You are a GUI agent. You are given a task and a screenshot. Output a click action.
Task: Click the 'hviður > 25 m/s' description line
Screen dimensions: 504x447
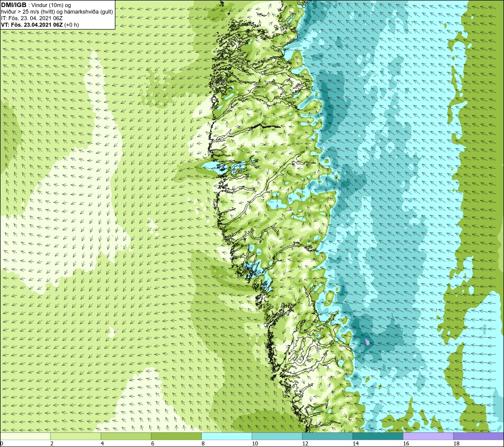(x=57, y=12)
